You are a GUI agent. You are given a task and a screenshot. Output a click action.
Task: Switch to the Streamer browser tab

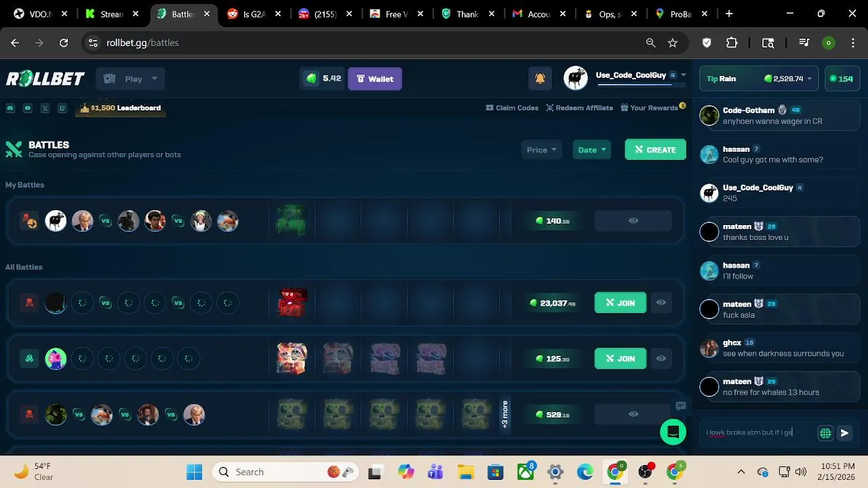pos(112,14)
